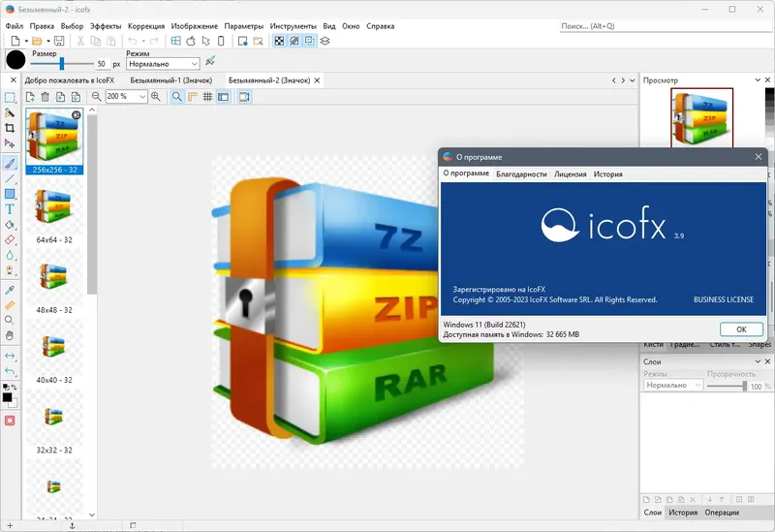Select the crop tool
Image resolution: width=775 pixels, height=532 pixels.
click(10, 128)
